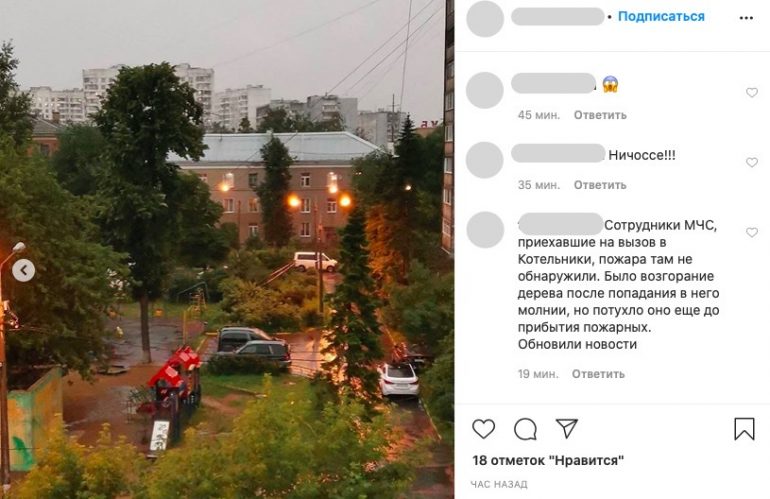Open avatar of the emoji commenter
Viewport: 770px width, 499px height.
click(485, 90)
